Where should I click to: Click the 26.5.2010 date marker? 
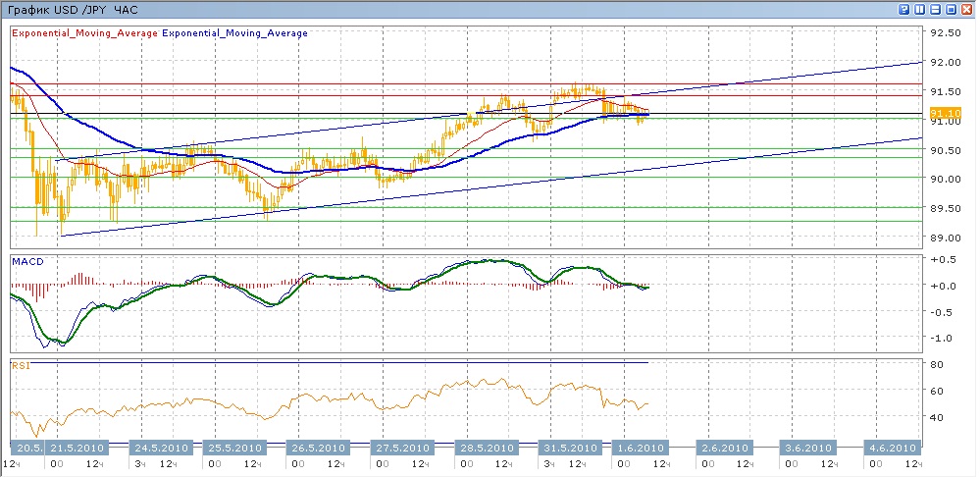317,448
